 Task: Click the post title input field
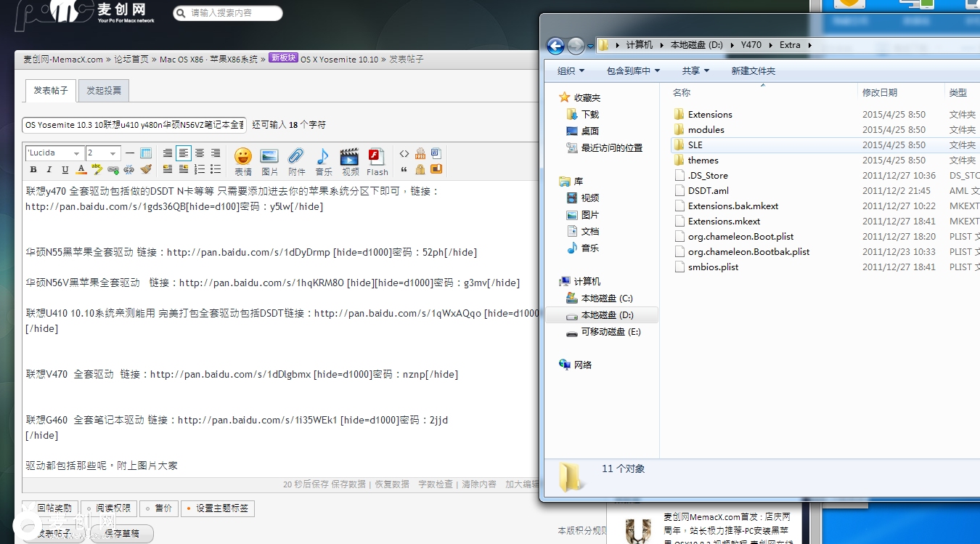point(134,125)
